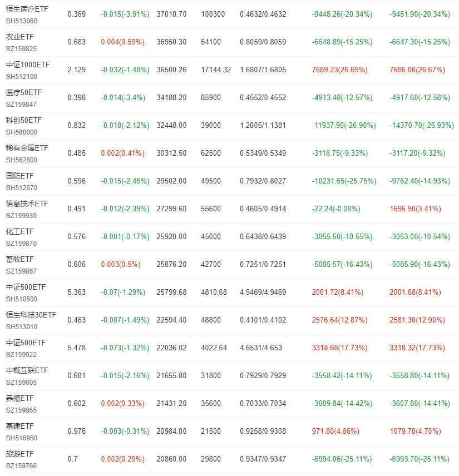The image size is (459, 476).
Task: Click 中证500ETF above code SH510500
Action: coord(26,287)
